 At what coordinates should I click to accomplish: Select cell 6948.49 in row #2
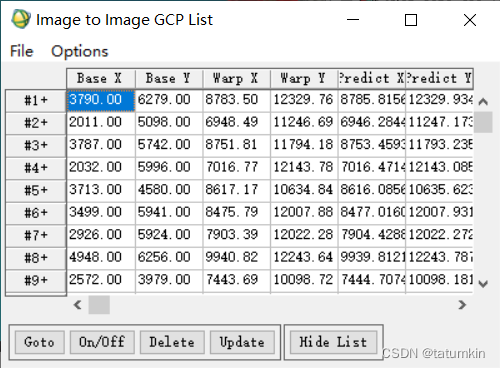point(237,123)
